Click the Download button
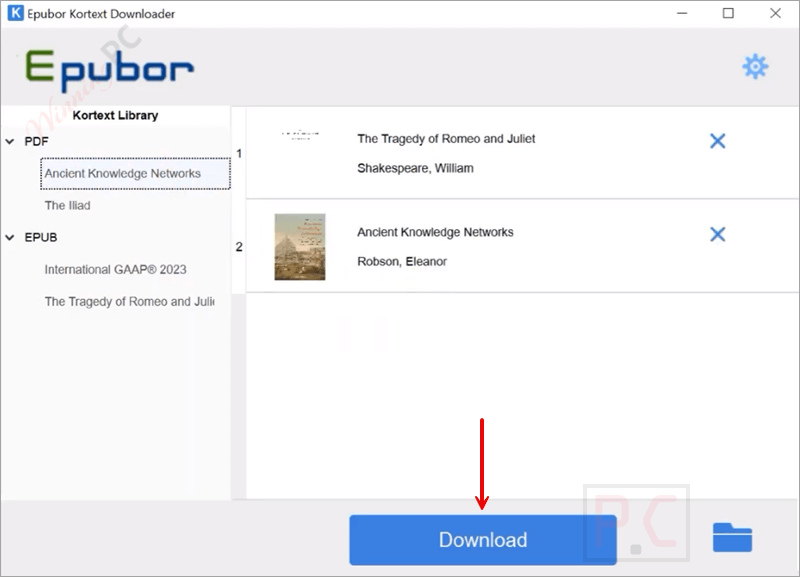This screenshot has width=800, height=577. [x=483, y=540]
